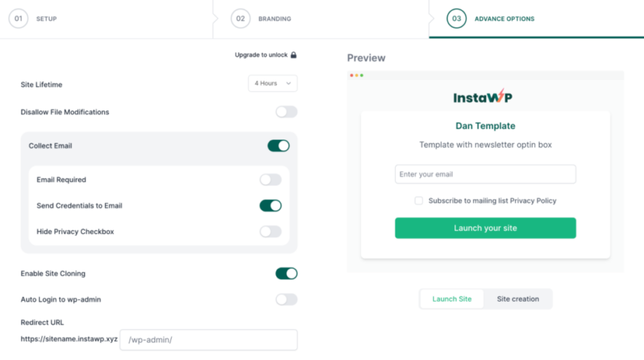Viewport: 644px width, 360px height.
Task: Check the Subscribe to mailing list checkbox
Action: (419, 201)
